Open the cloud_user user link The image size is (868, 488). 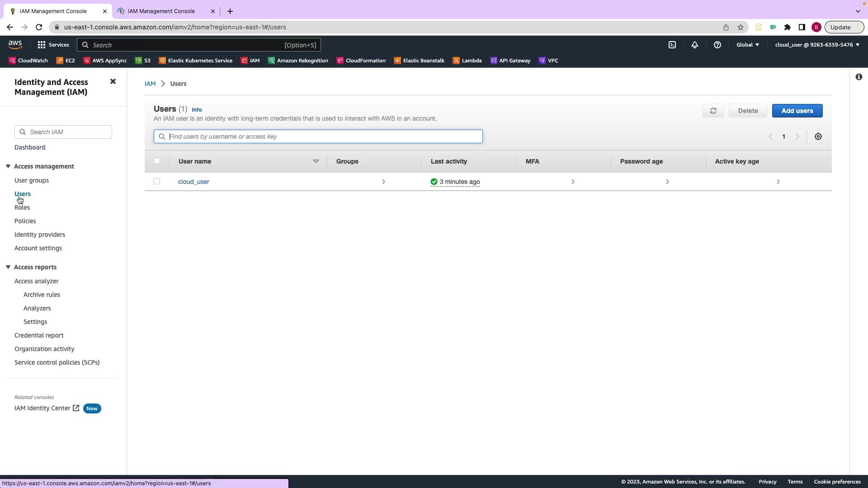(193, 182)
